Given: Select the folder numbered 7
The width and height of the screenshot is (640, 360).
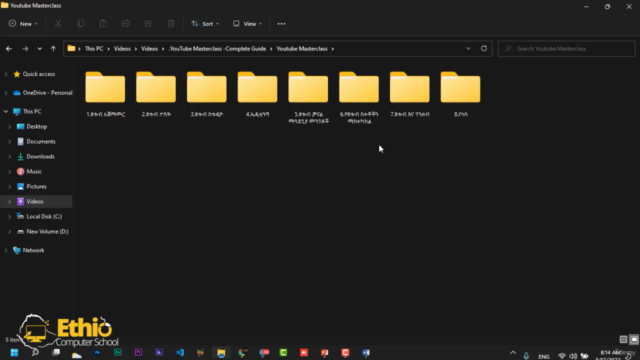Looking at the screenshot, I should pyautogui.click(x=409, y=94).
